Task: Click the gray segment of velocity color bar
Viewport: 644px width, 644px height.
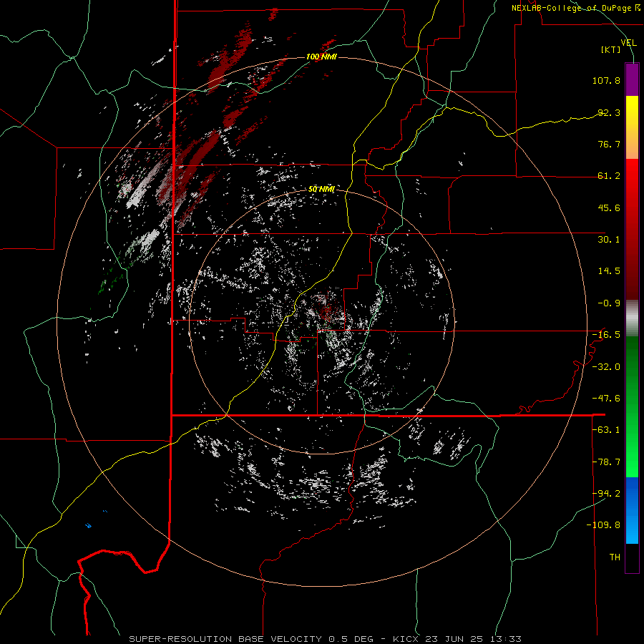Action: 632,318
